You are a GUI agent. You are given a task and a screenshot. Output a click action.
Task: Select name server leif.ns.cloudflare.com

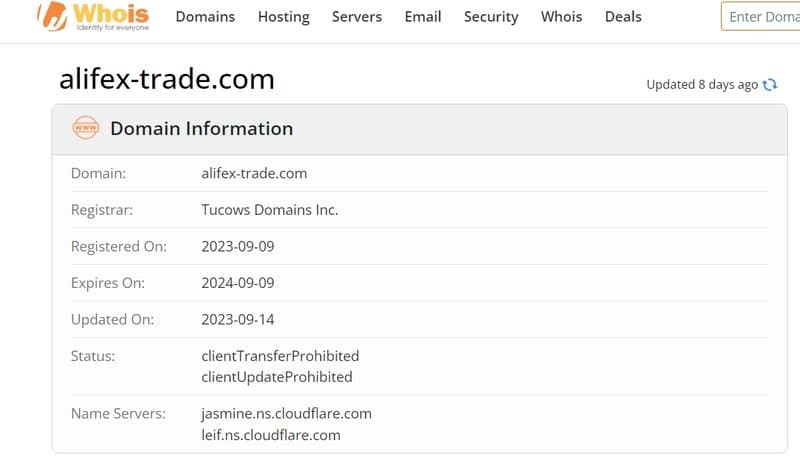pyautogui.click(x=270, y=435)
